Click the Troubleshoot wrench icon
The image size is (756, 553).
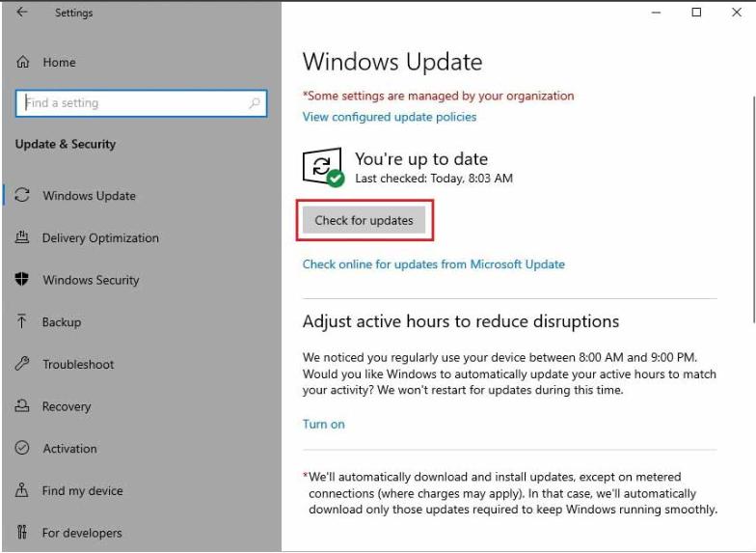point(23,364)
